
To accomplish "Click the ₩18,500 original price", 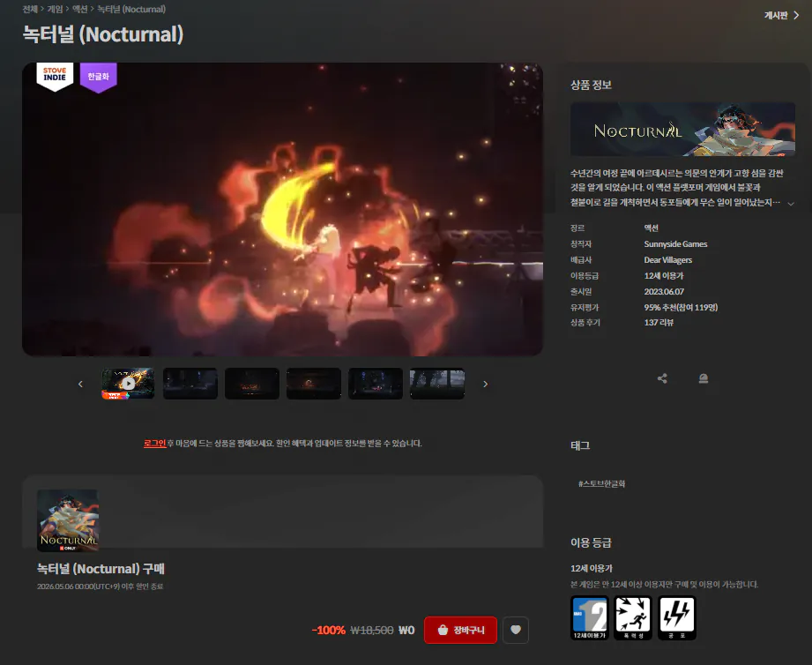I will pos(372,631).
